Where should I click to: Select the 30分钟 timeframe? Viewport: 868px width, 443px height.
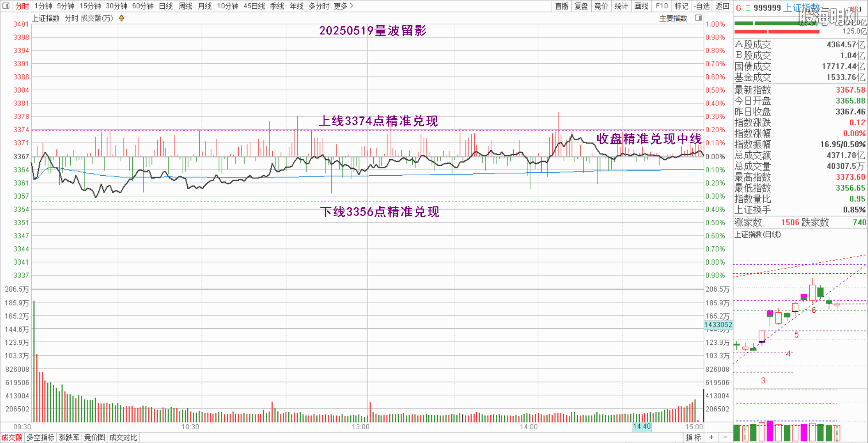(117, 6)
